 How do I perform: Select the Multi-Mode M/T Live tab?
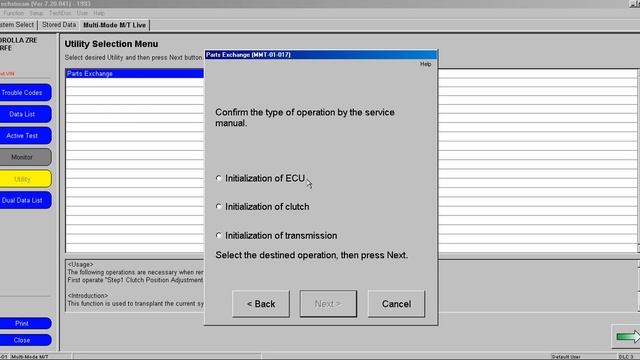click(114, 25)
